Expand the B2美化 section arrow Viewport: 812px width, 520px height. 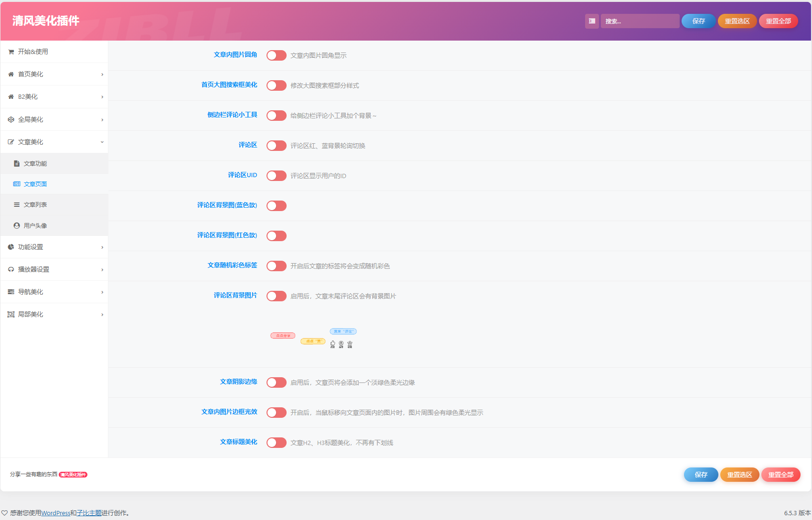pos(102,97)
